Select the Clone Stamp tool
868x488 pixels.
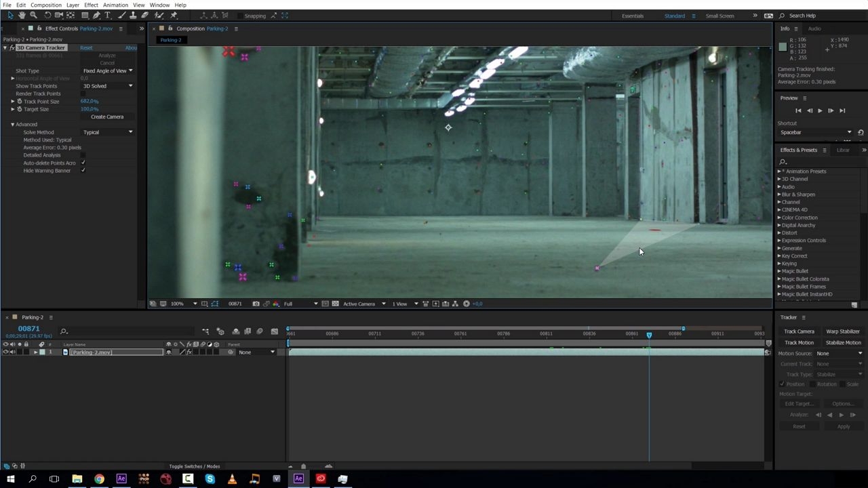tap(133, 15)
